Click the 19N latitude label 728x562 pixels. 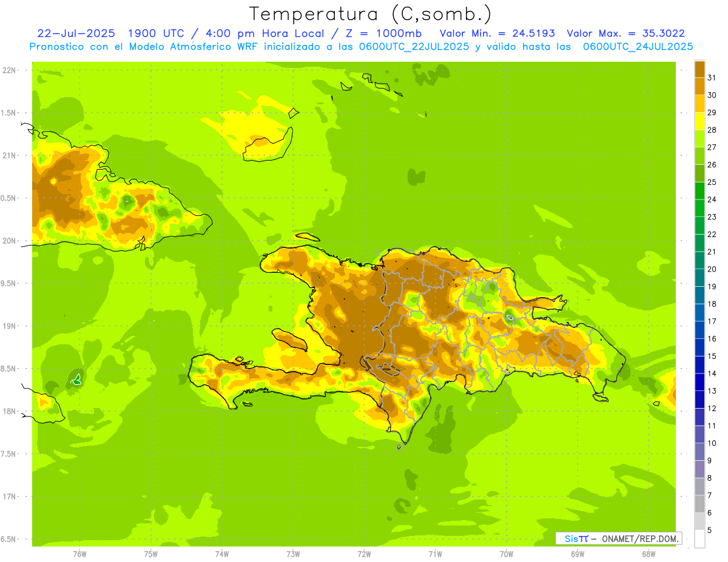pos(10,326)
